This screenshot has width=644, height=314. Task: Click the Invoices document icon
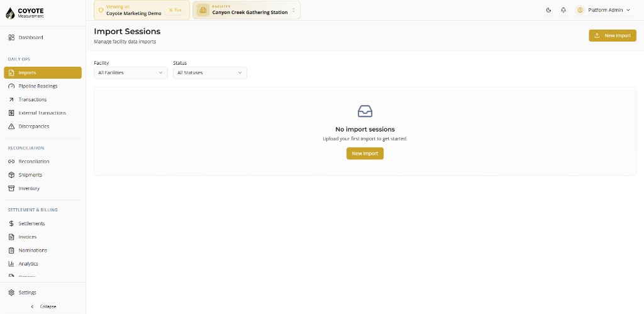pyautogui.click(x=11, y=237)
